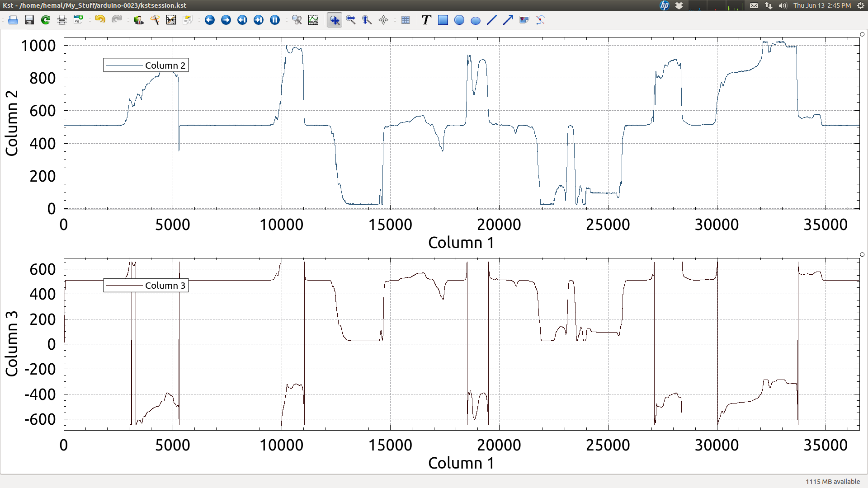
Task: Save the session with the floppy icon
Action: click(29, 20)
